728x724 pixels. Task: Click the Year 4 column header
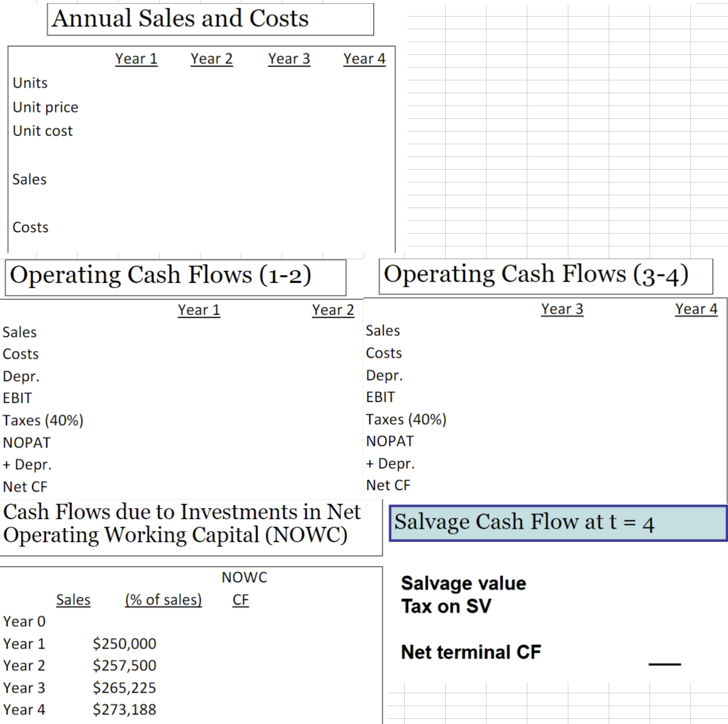(364, 58)
